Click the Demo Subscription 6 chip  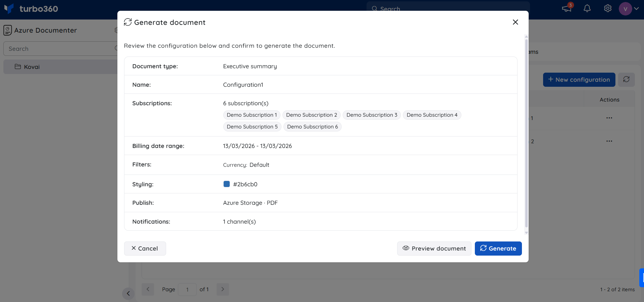312,127
